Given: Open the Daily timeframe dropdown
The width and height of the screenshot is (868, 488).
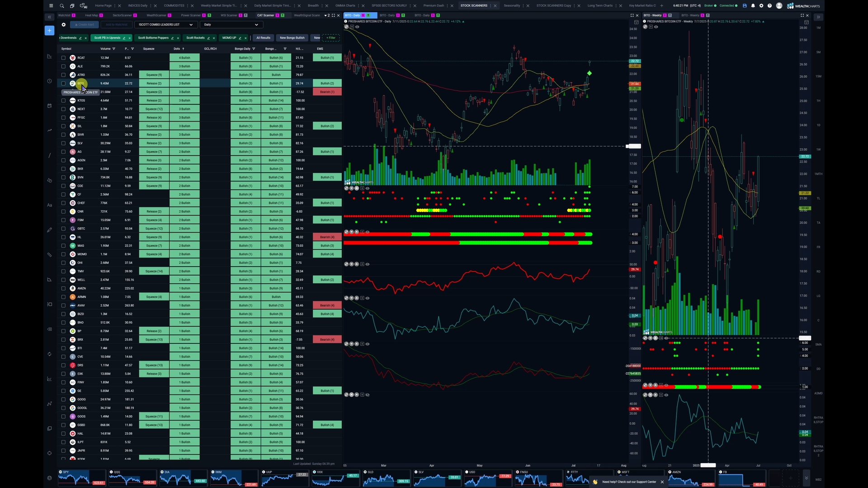Looking at the screenshot, I should tap(231, 25).
